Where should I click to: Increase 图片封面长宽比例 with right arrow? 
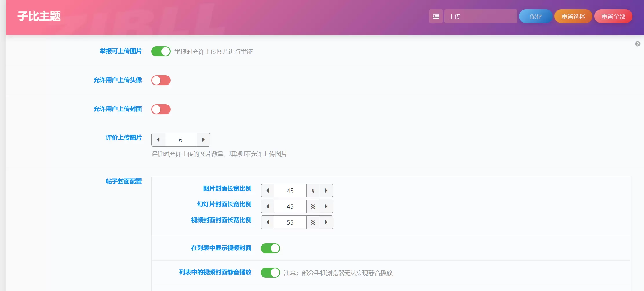coord(326,191)
